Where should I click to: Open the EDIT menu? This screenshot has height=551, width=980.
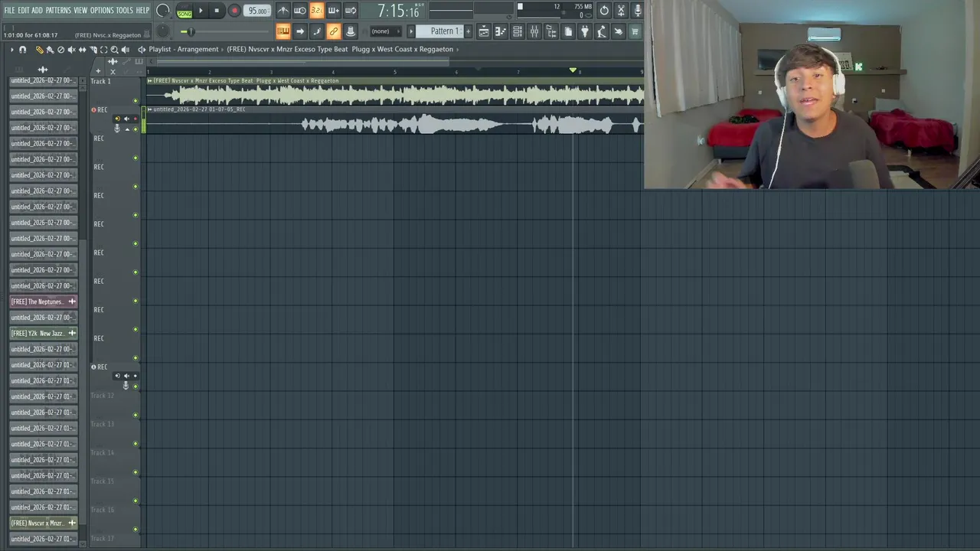pos(24,10)
